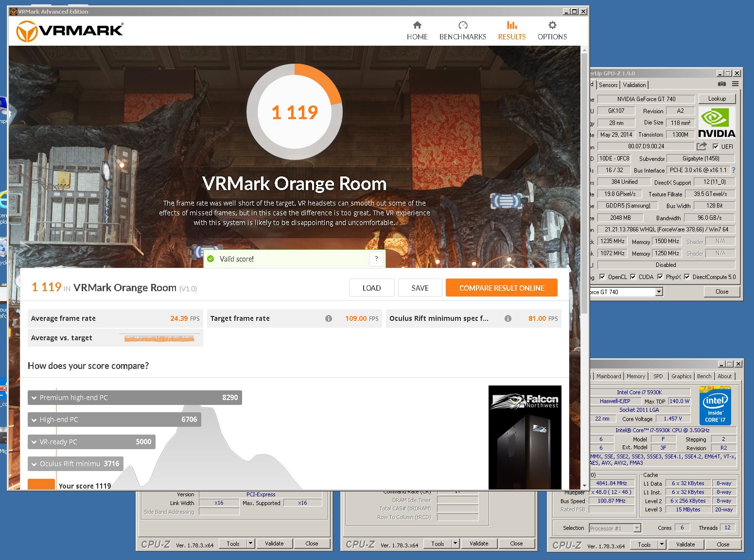
Task: Click the SAVE button
Action: [420, 288]
